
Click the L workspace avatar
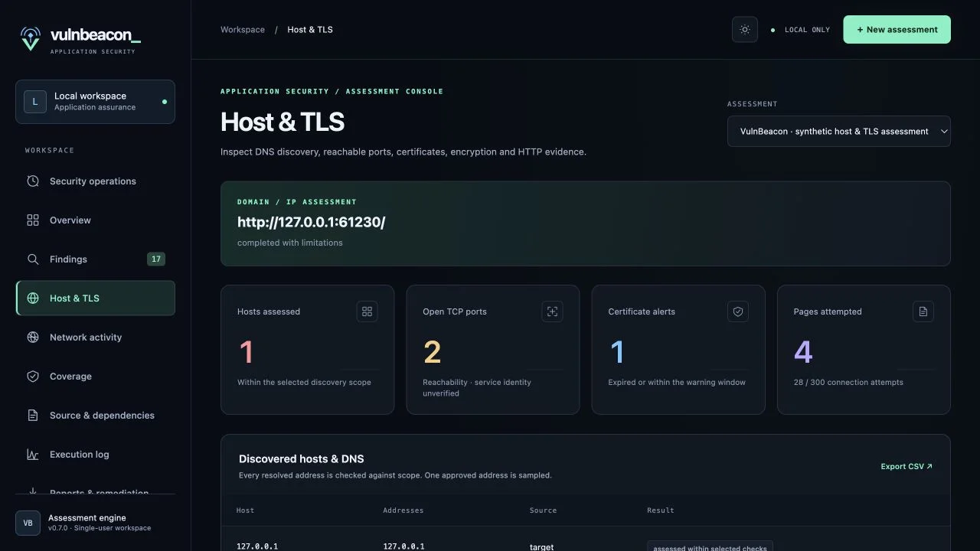(35, 102)
